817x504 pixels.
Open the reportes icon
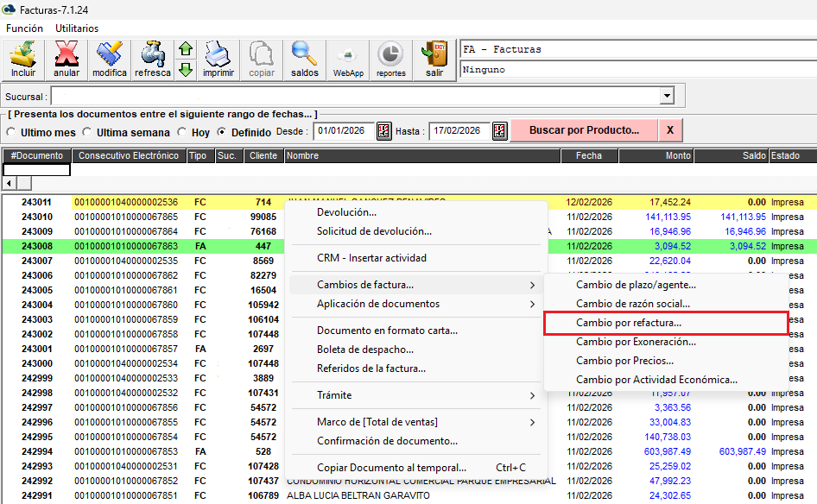[x=390, y=60]
